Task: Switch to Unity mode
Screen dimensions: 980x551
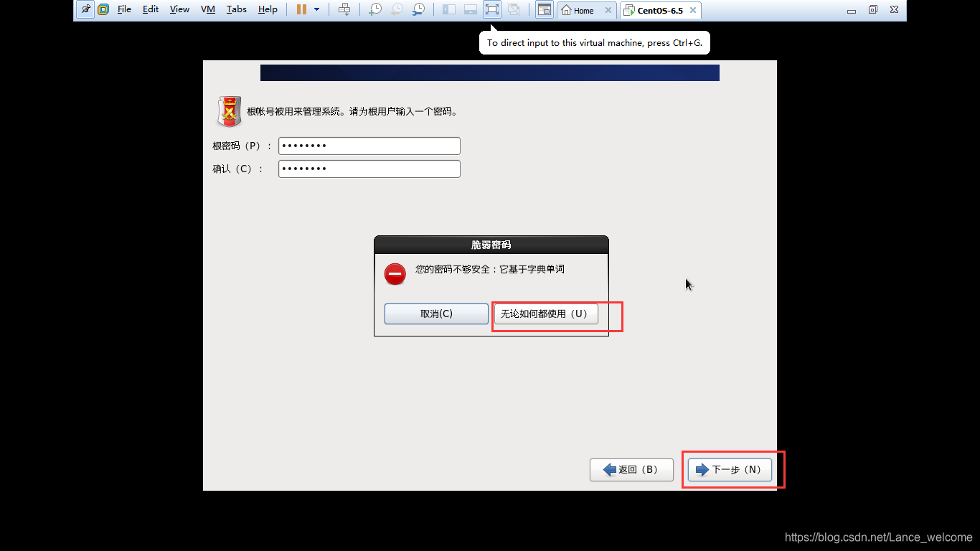Action: coord(514,10)
